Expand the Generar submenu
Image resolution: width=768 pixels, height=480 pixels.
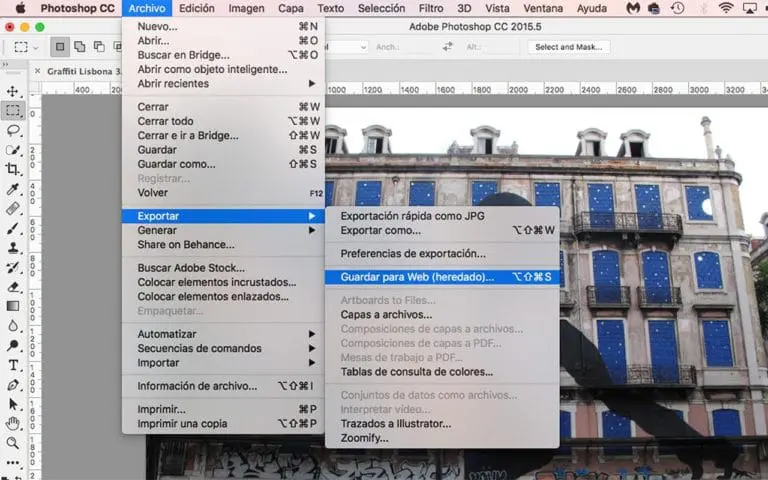tap(223, 230)
